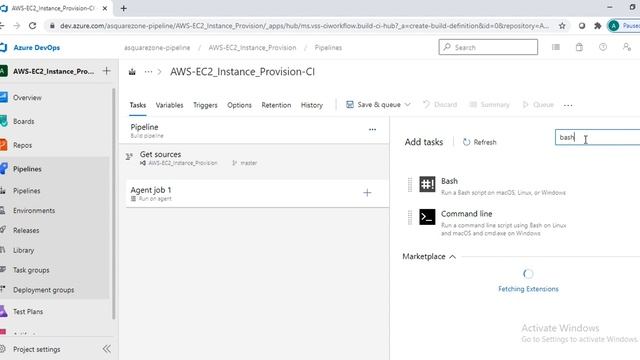This screenshot has width=640, height=360.
Task: Select the Pipeline build pipeline row
Action: 255,131
